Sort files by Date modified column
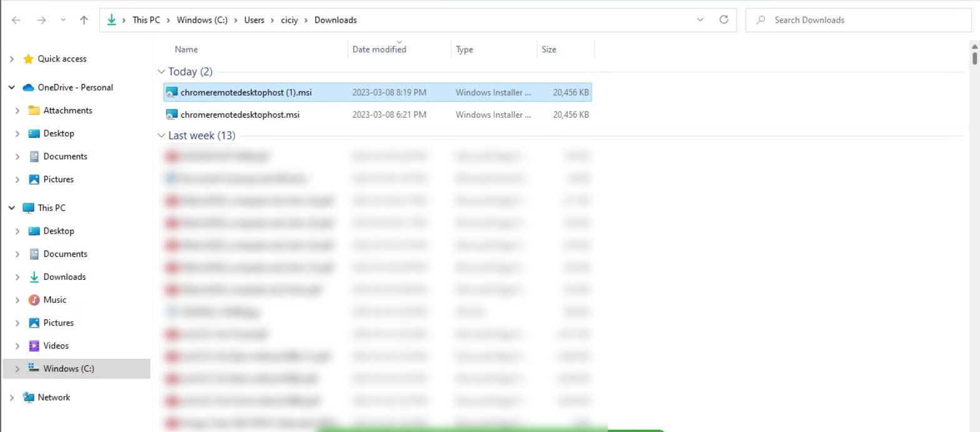The image size is (980, 432). (x=379, y=49)
